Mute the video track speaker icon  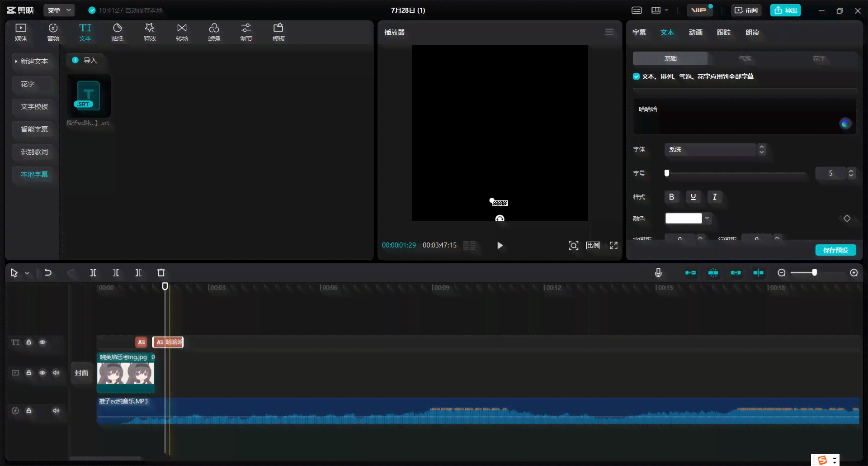tap(56, 373)
